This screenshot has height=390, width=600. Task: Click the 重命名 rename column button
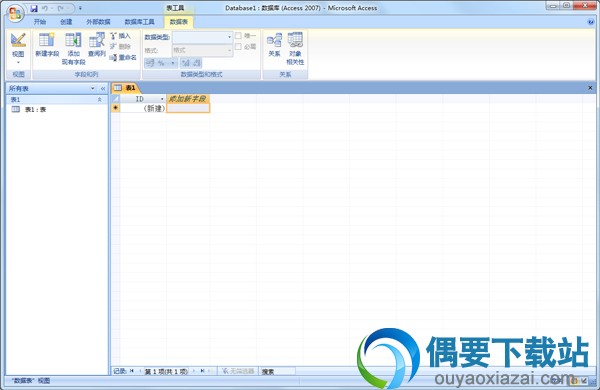[x=123, y=57]
